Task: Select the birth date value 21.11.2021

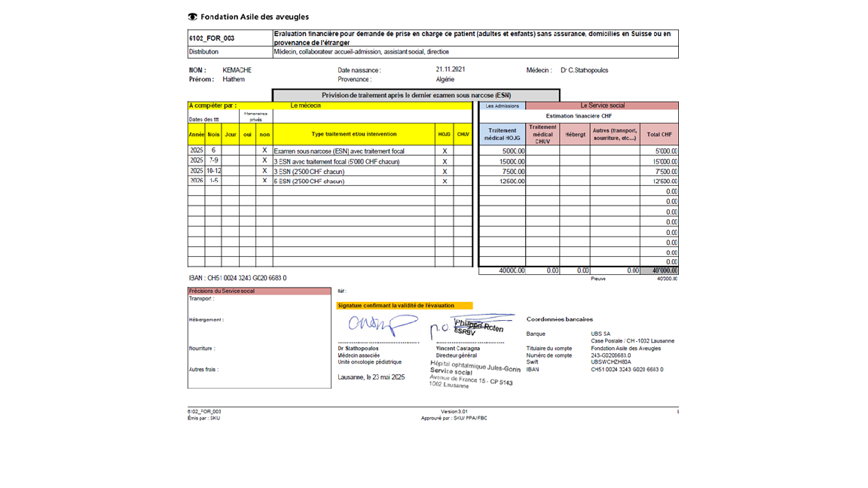Action: [450, 69]
